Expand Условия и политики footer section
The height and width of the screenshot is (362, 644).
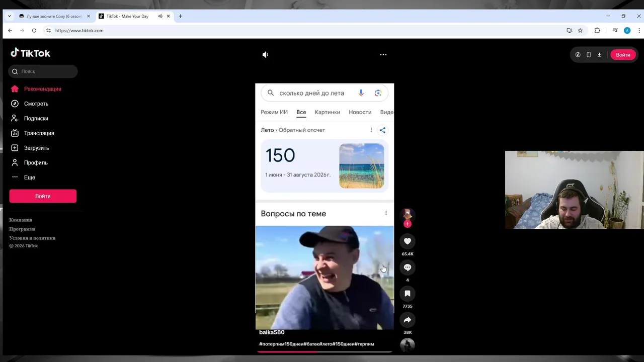coord(32,238)
